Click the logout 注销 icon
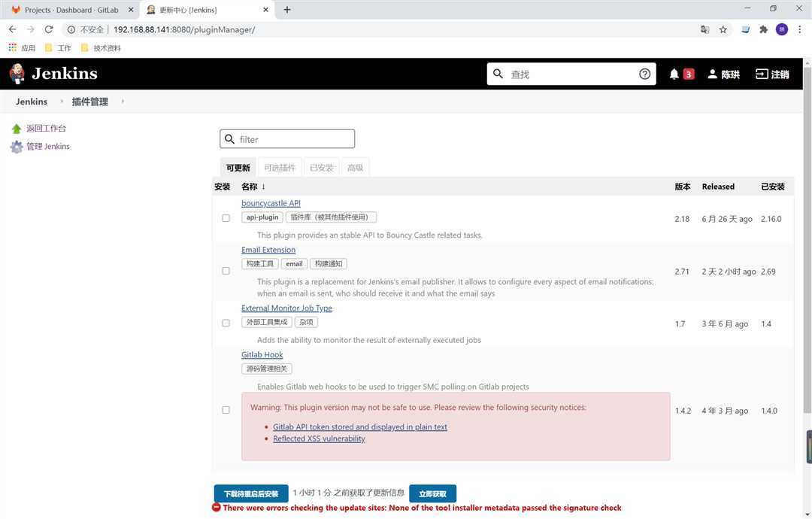 [x=761, y=74]
